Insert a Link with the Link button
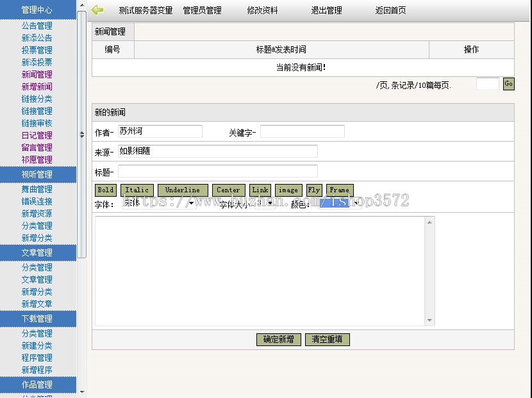 (x=260, y=190)
